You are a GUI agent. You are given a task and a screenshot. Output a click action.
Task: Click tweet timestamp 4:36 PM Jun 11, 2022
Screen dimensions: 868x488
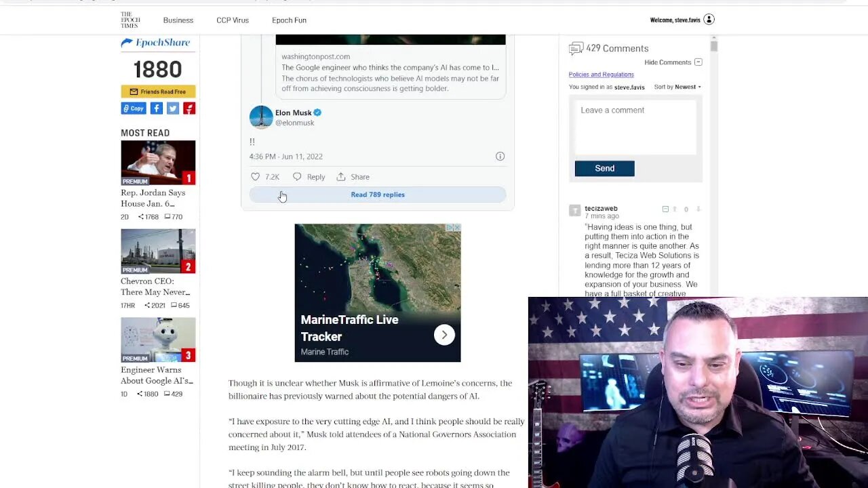(x=285, y=157)
